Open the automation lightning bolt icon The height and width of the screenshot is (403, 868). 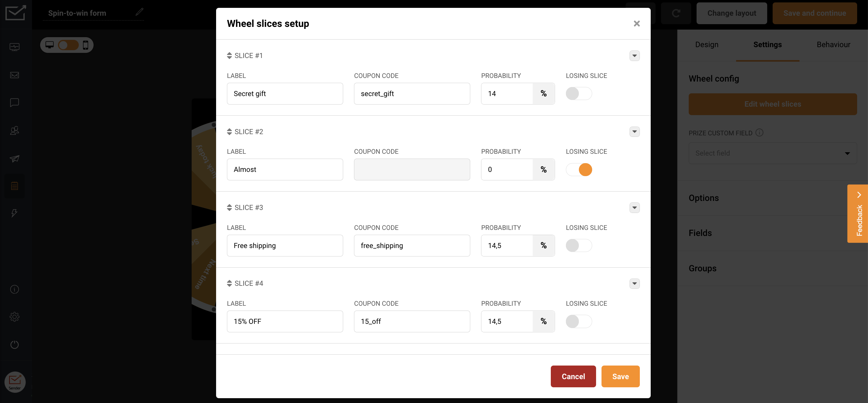(14, 213)
